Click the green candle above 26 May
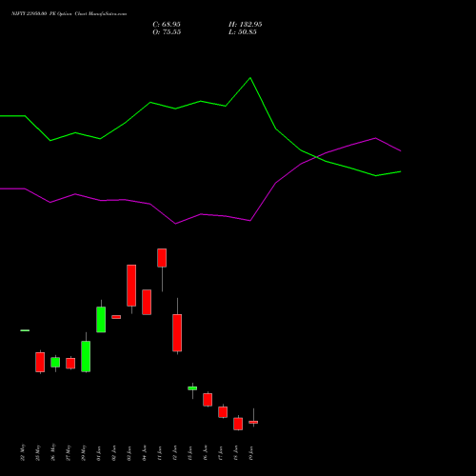The height and width of the screenshot is (476, 476). click(x=55, y=362)
